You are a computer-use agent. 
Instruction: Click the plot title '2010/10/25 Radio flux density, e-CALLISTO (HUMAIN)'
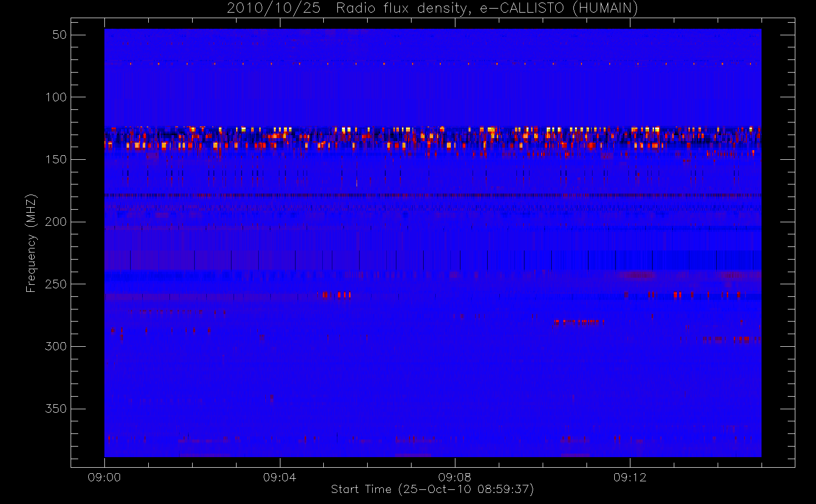(432, 9)
